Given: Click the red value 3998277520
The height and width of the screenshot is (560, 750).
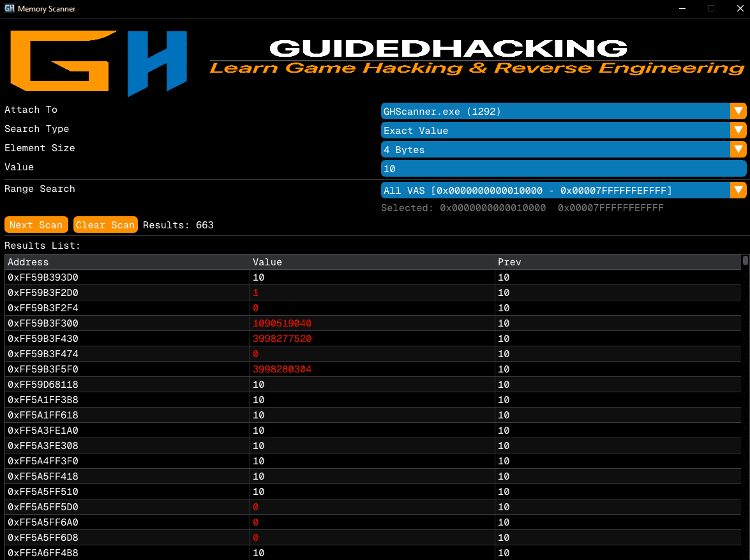Looking at the screenshot, I should coord(282,338).
